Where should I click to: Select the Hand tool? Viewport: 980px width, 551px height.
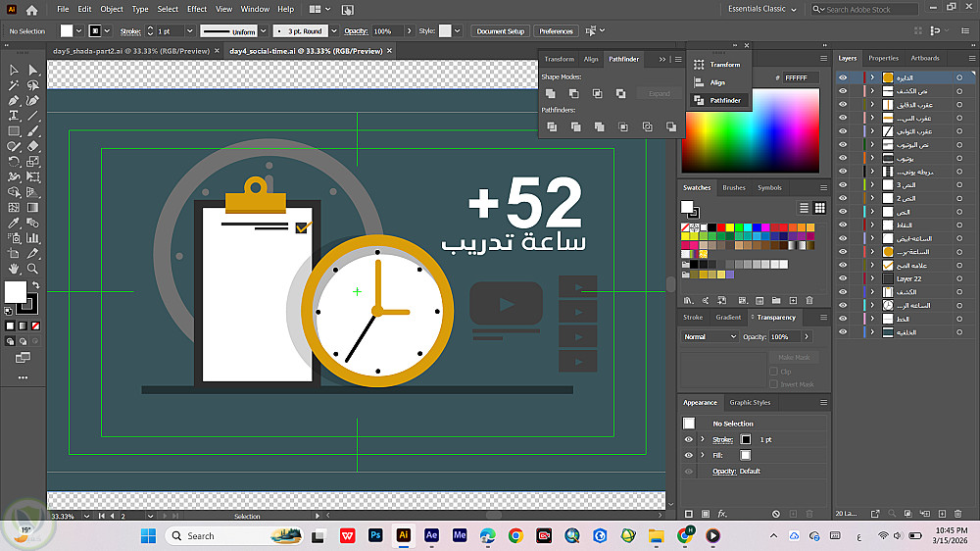(15, 268)
